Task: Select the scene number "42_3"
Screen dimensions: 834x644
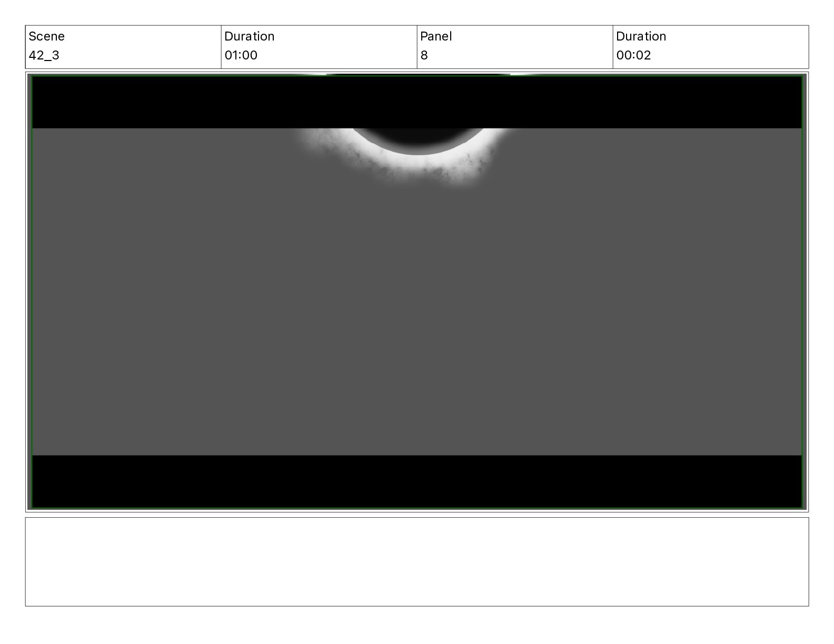Action: tap(44, 55)
